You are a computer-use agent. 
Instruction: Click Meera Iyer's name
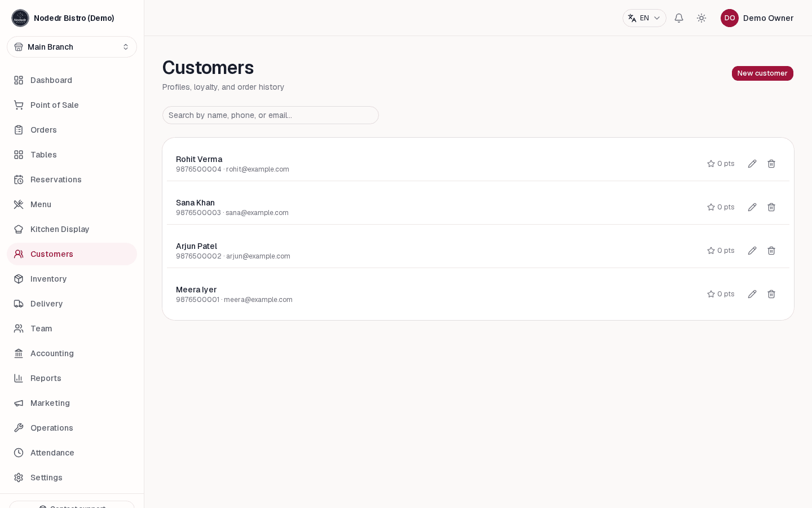196,290
